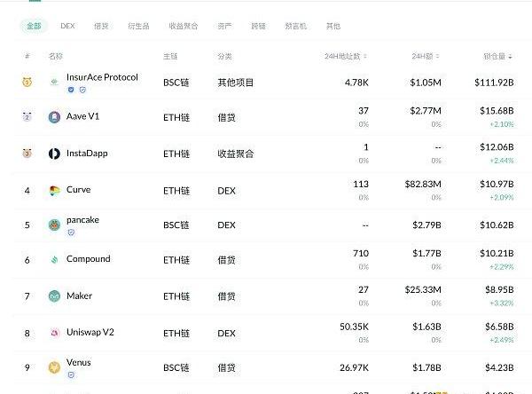
Task: Click the Compound logo icon
Action: click(54, 260)
